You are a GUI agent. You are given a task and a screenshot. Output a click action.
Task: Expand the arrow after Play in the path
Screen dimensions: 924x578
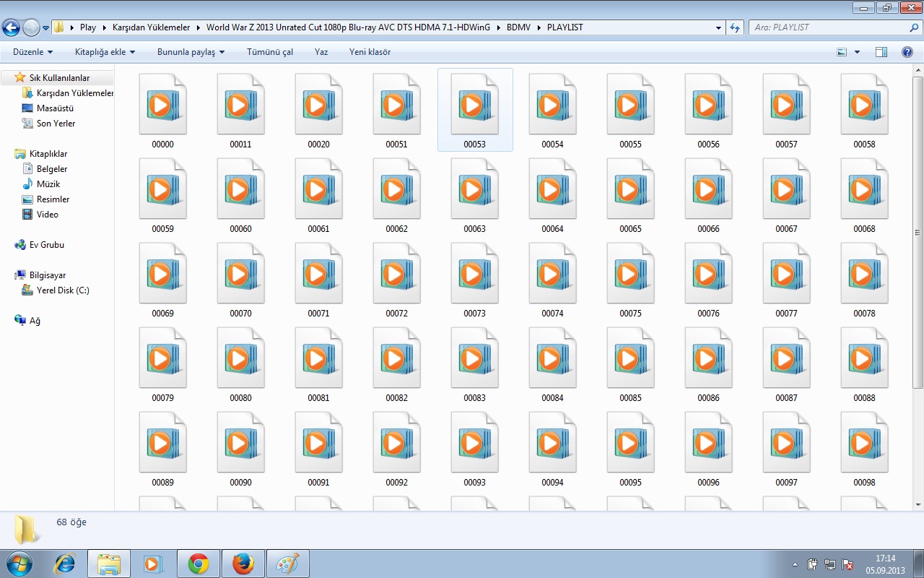(105, 27)
